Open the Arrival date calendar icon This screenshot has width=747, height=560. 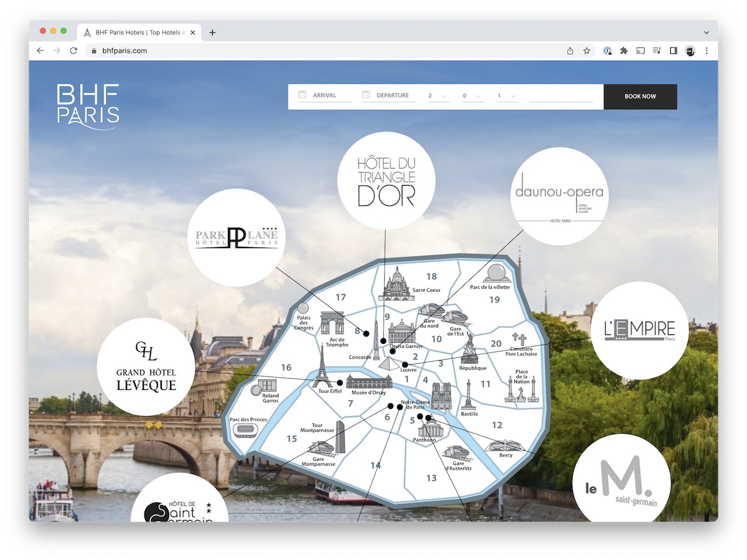303,95
